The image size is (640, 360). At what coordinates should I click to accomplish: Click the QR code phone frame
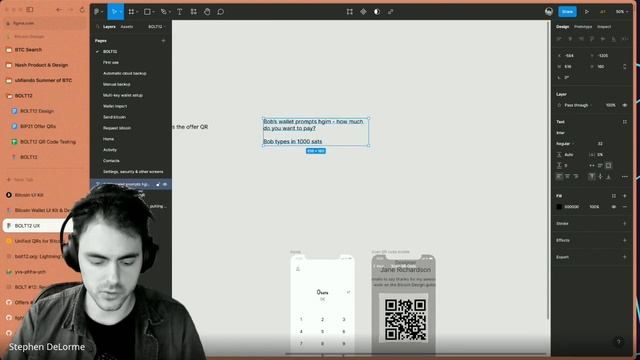403,304
